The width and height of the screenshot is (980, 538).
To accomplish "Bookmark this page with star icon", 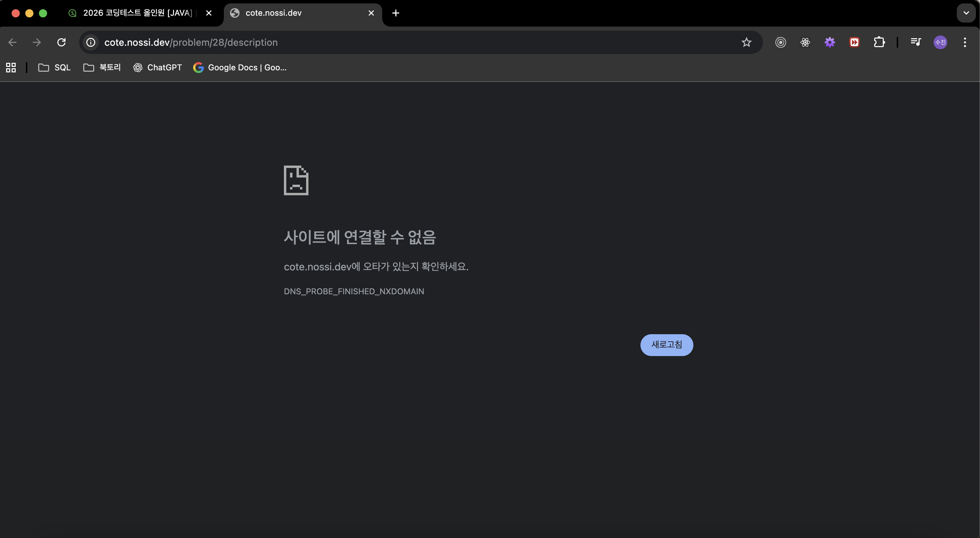I will pos(746,42).
